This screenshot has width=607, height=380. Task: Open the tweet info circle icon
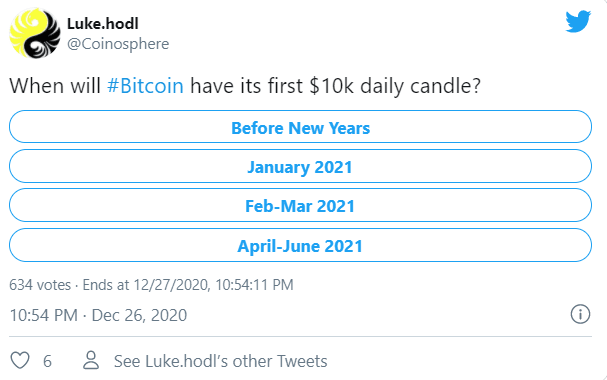coord(580,314)
